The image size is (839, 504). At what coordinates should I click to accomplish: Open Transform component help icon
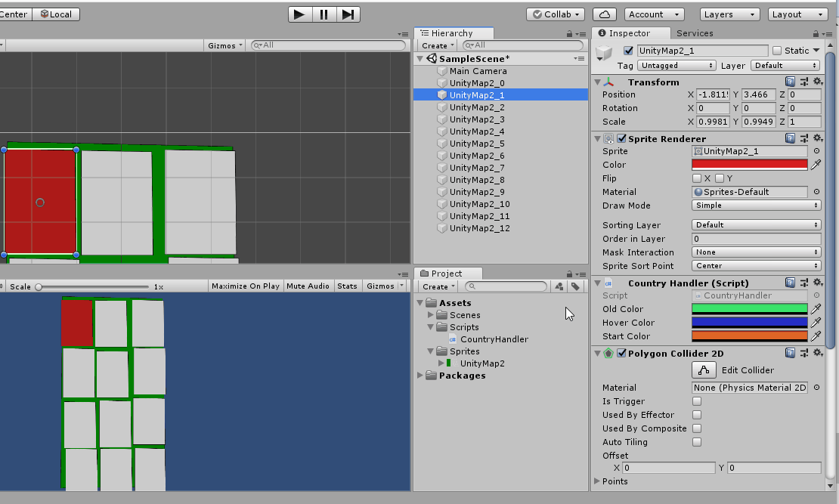pos(790,82)
